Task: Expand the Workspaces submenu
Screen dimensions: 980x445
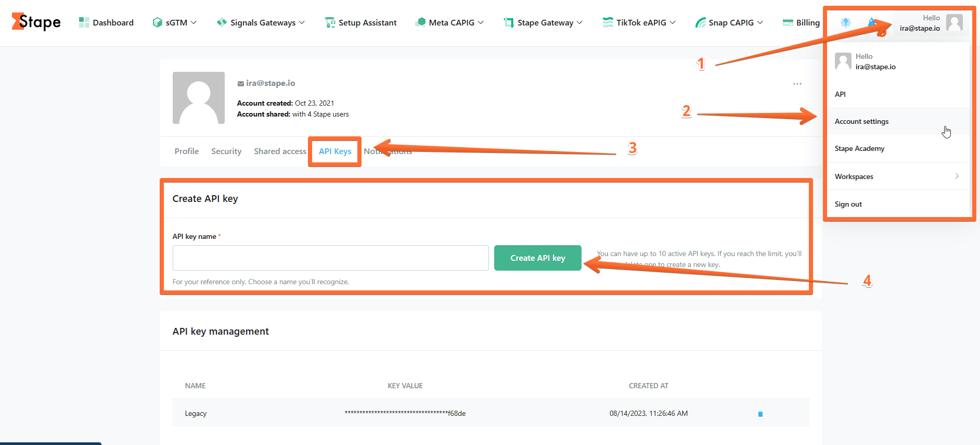Action: [x=897, y=176]
